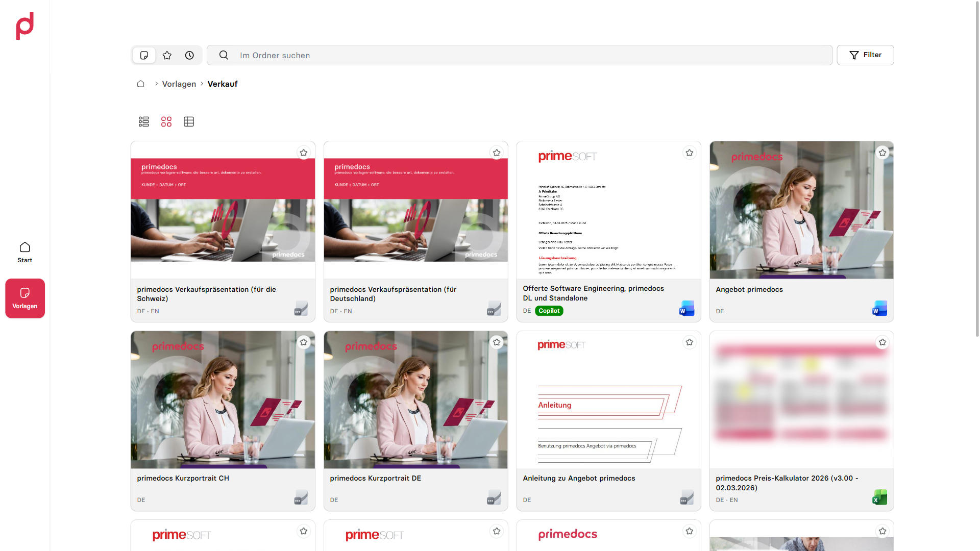The width and height of the screenshot is (980, 551).
Task: Click the 'DE · EN' label on Preis-Kalkulator card
Action: click(x=727, y=500)
